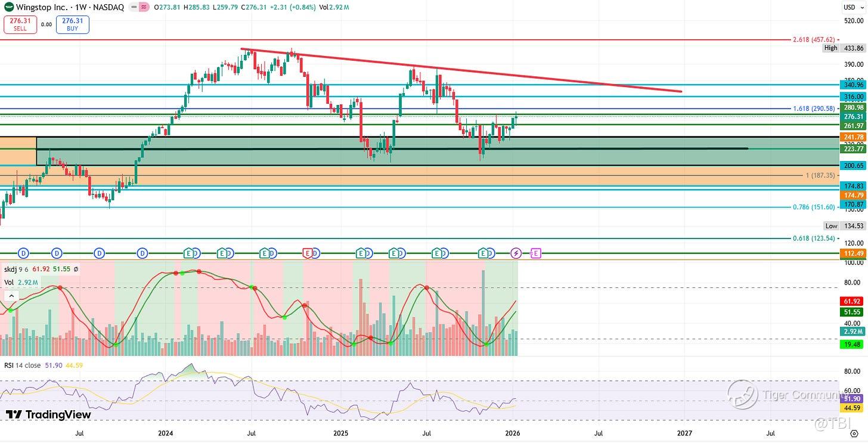This screenshot has height=443, width=868.
Task: Click the 340.96 price axis label
Action: 852,85
